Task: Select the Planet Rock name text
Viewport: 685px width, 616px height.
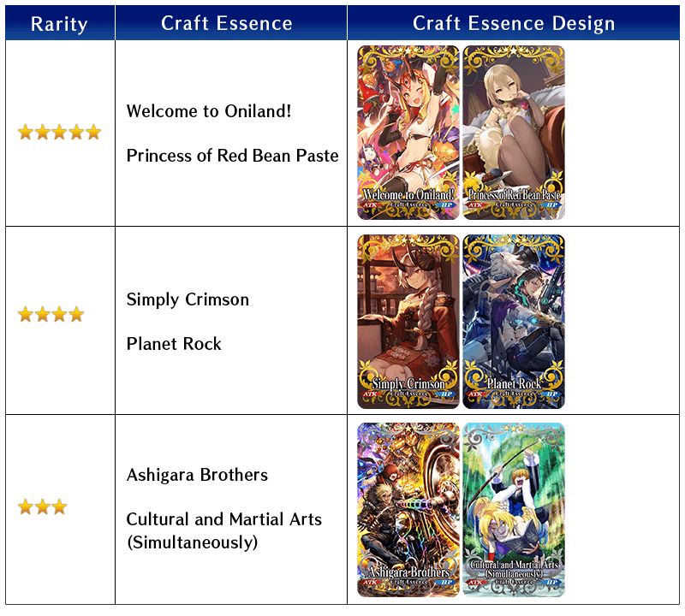Action: 174,344
